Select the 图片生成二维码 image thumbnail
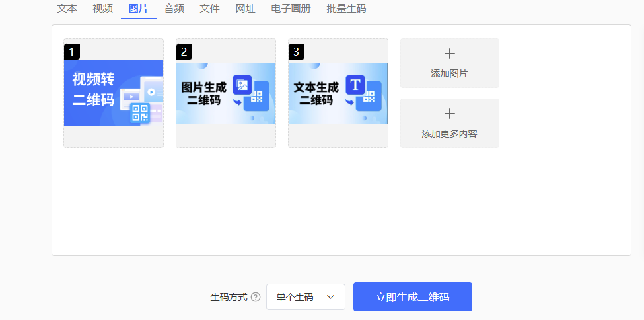This screenshot has height=320, width=644. [x=226, y=93]
